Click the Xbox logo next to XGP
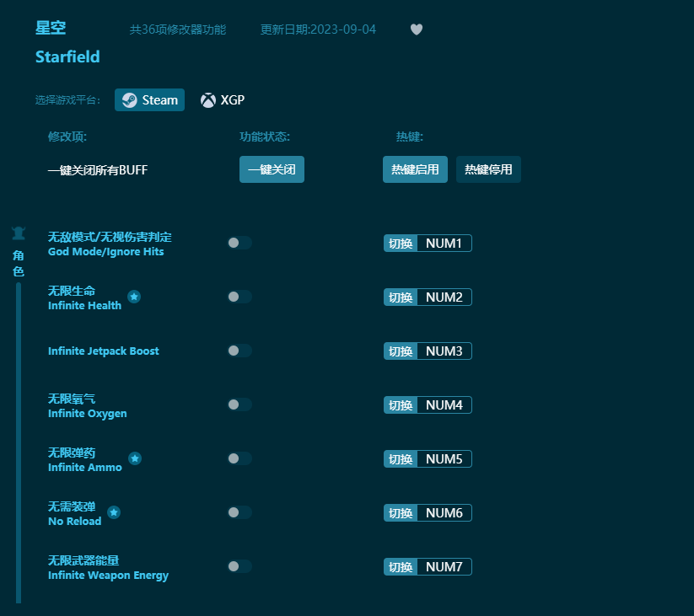The width and height of the screenshot is (694, 616). tap(207, 99)
